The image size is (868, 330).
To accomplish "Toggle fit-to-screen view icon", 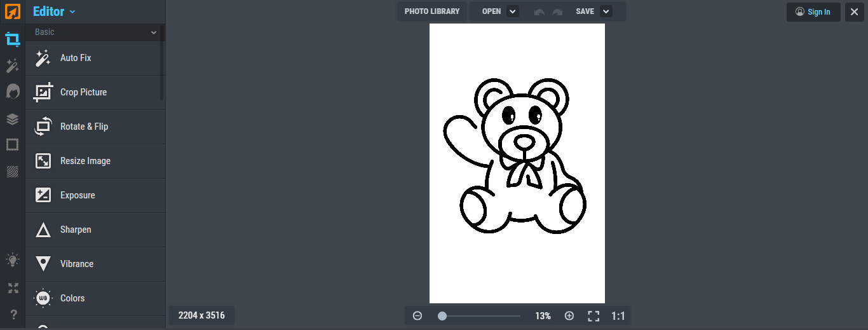I will click(x=593, y=315).
